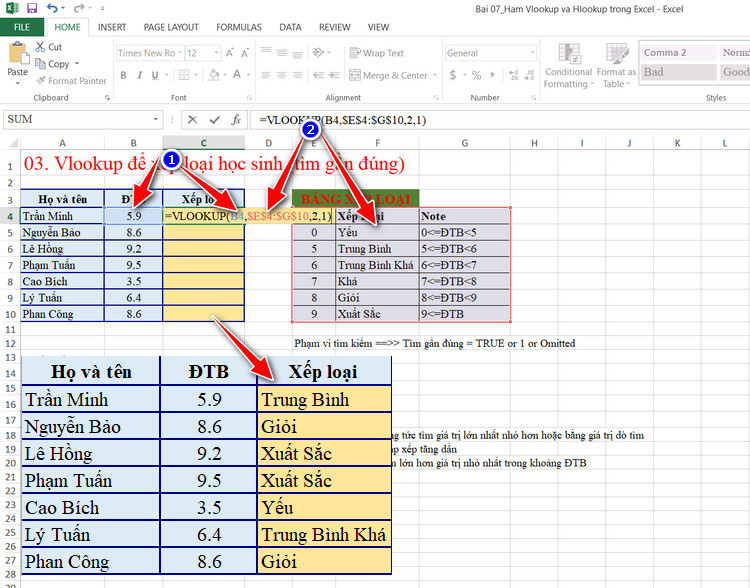The image size is (750, 588).
Task: Select row 4 header
Action: tap(10, 216)
